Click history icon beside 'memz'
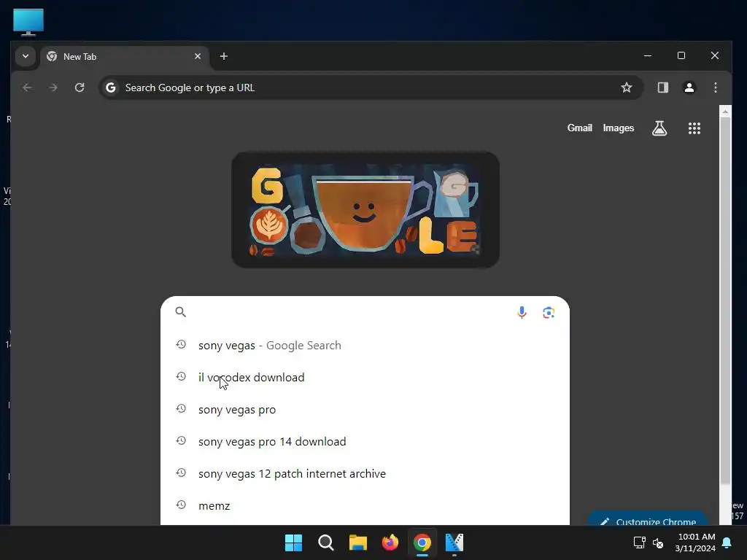747x560 pixels. (x=181, y=505)
